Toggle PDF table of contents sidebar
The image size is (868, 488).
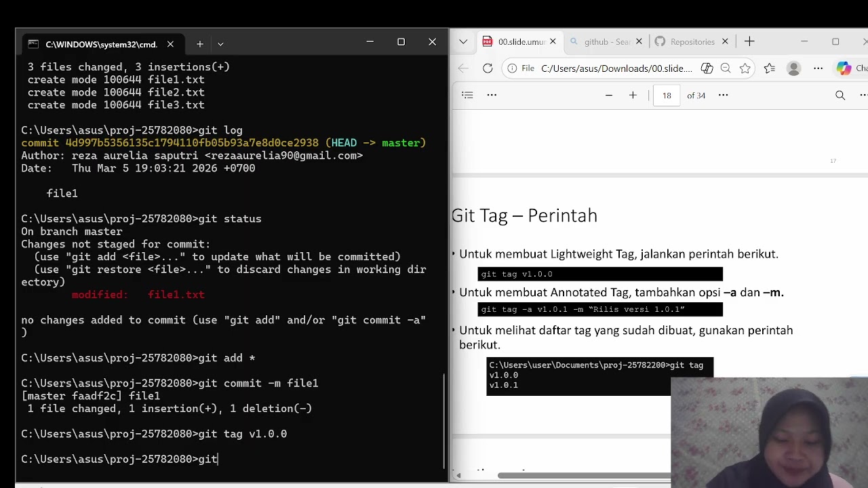(x=467, y=95)
